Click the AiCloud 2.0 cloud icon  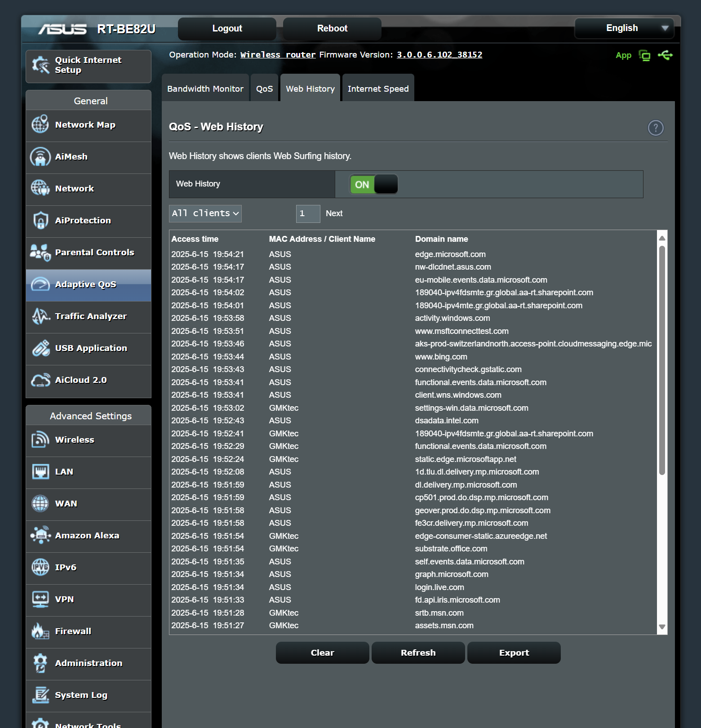40,380
